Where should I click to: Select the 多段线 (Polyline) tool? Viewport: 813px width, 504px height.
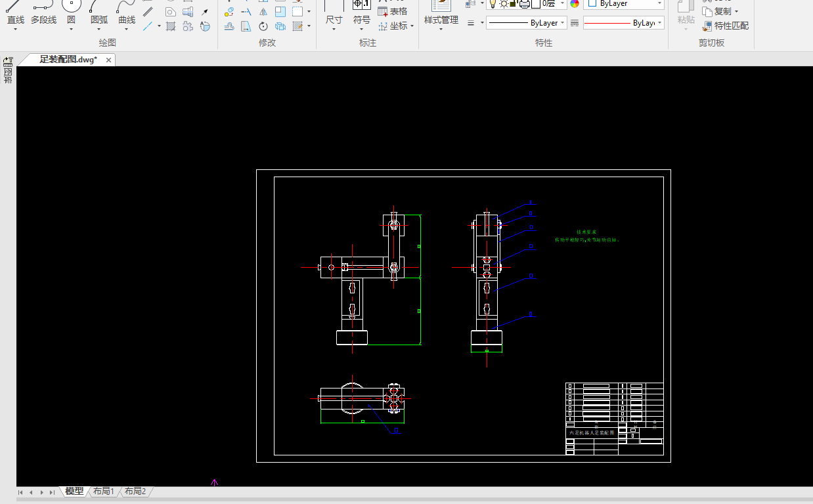pyautogui.click(x=43, y=13)
